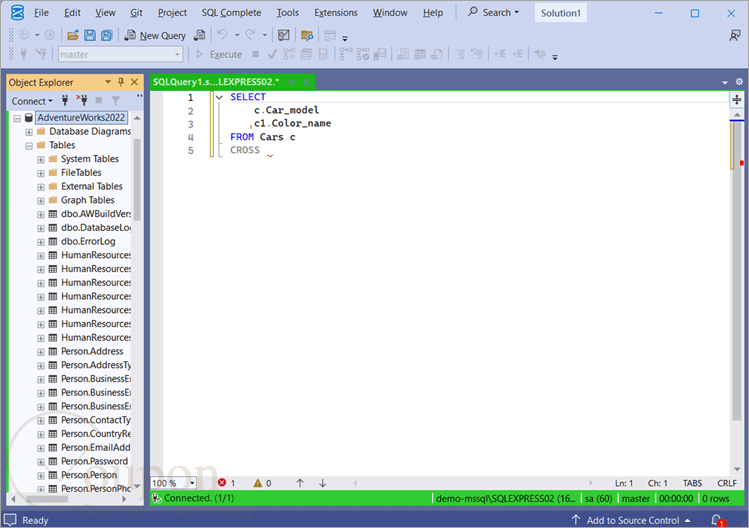
Task: Click the Change Connection icon
Action: (x=41, y=54)
